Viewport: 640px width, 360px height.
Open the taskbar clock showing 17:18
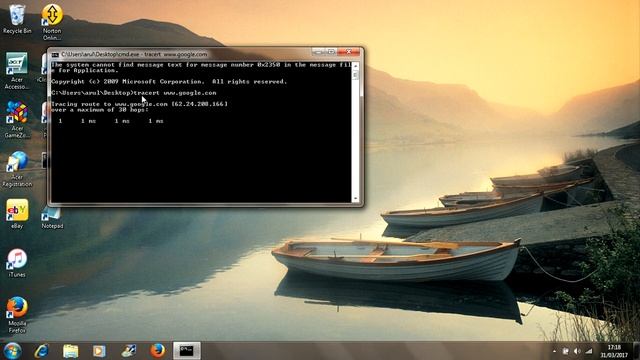coord(613,351)
